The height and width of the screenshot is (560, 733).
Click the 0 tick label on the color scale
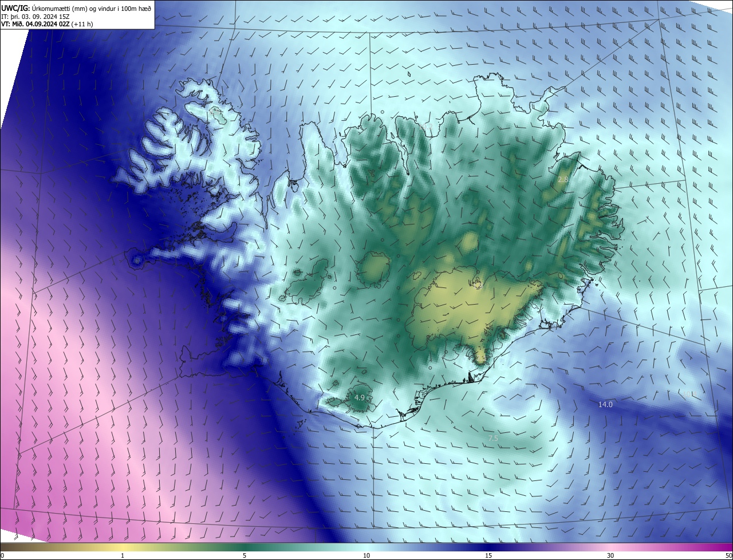point(2,555)
